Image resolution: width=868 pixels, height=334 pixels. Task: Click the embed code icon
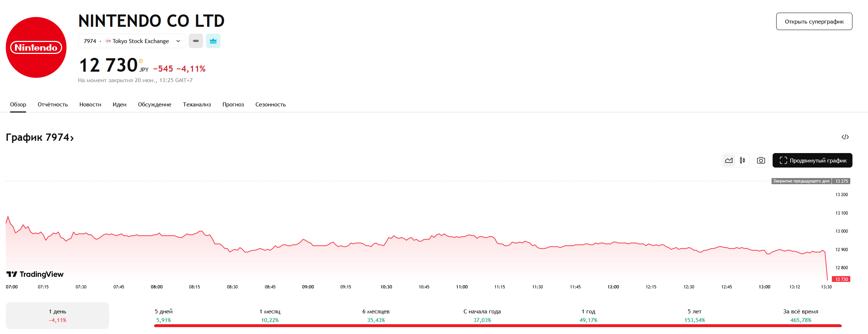pos(845,137)
